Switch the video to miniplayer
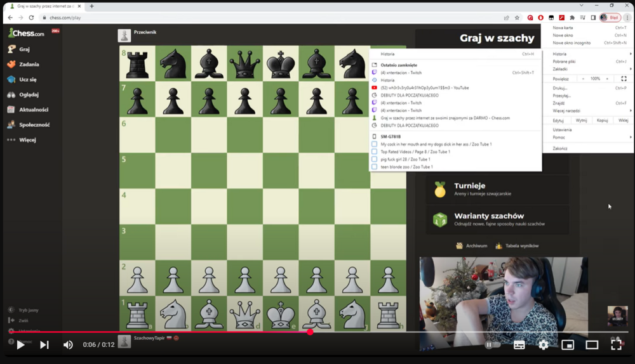Viewport: 635px width, 364px height. pos(568,345)
